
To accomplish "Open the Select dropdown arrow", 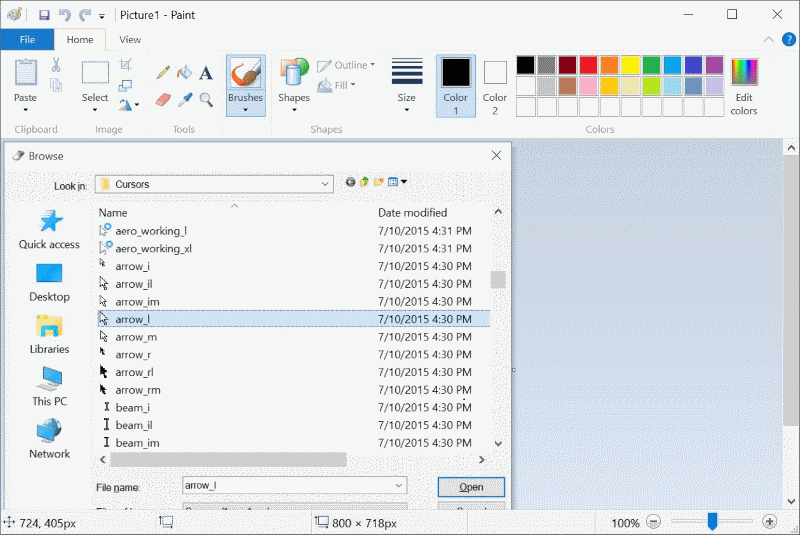I will click(95, 110).
